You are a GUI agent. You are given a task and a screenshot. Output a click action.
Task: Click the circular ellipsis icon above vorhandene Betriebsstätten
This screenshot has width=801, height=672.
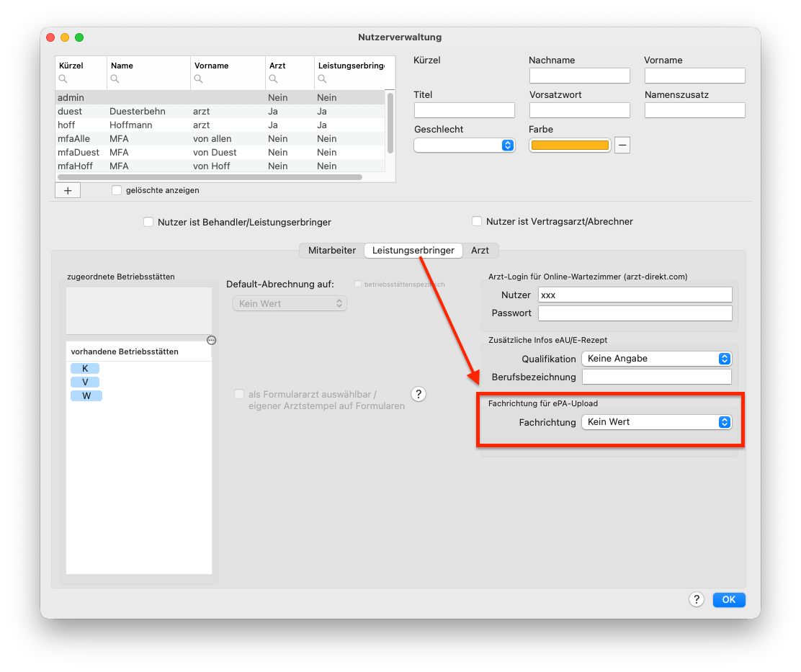212,340
